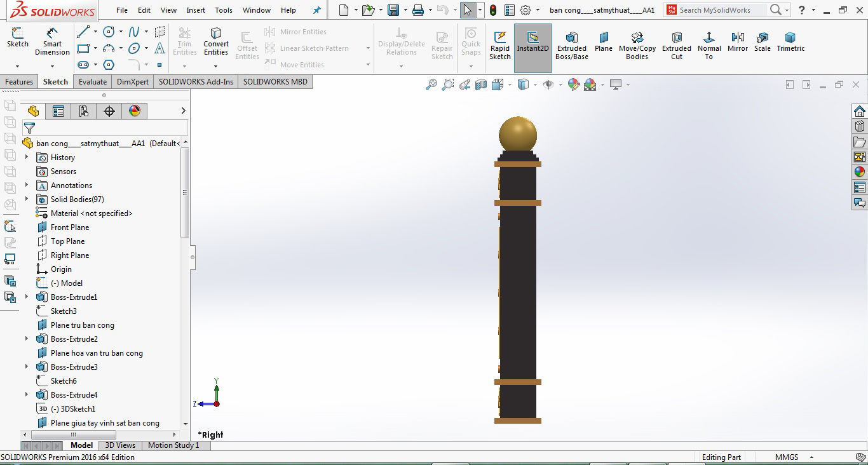868x465 pixels.
Task: Select the Circle sketch tool
Action: [x=109, y=32]
